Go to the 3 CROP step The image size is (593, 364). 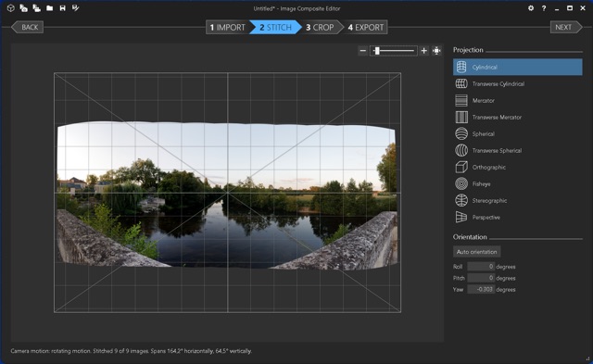tap(320, 27)
